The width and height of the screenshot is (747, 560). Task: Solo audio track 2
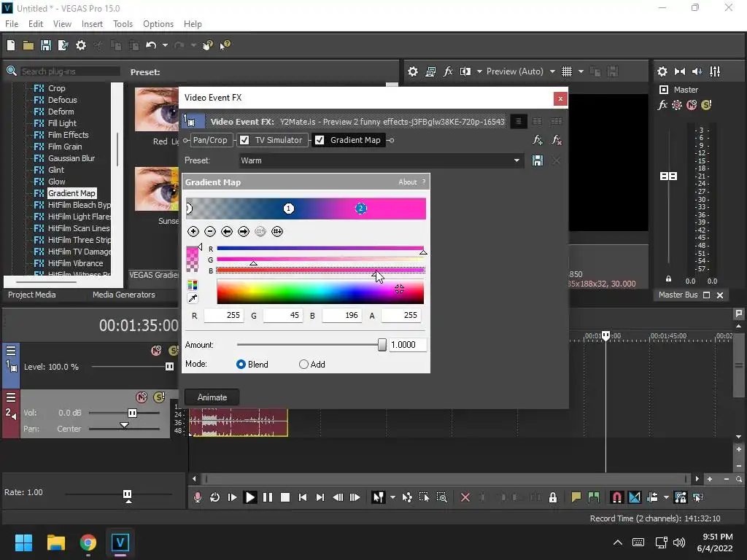[159, 397]
